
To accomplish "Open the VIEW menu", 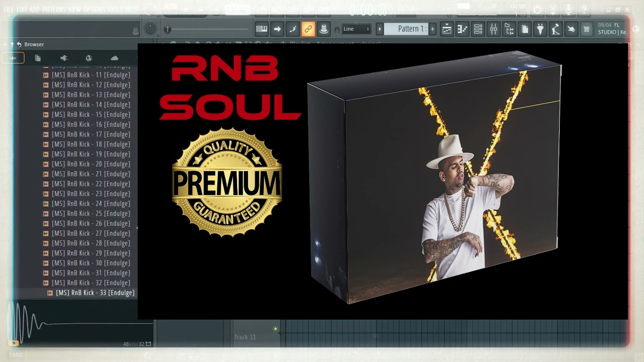I will (x=74, y=10).
